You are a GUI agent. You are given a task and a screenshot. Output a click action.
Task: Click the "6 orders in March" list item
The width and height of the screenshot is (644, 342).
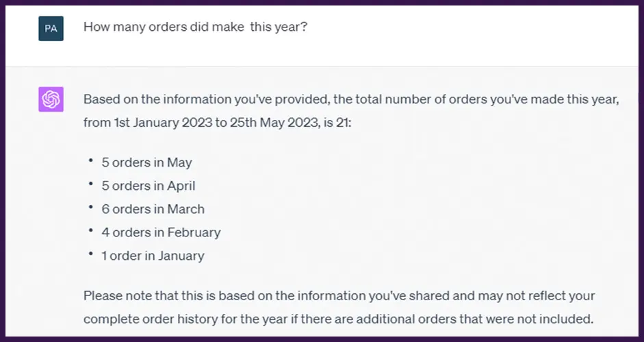tap(153, 209)
